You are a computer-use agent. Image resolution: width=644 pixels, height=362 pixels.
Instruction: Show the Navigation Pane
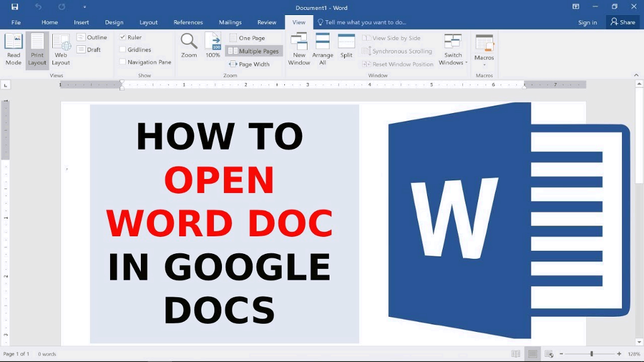coord(123,62)
